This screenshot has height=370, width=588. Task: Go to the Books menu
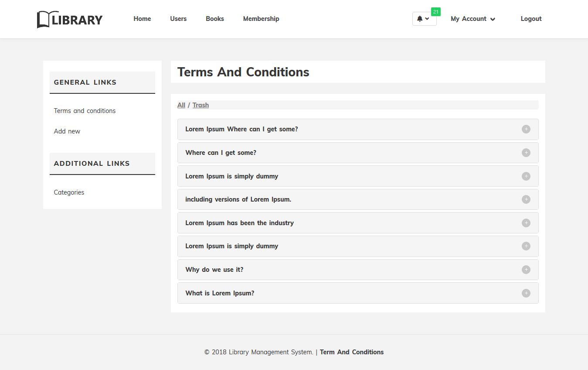pos(215,19)
